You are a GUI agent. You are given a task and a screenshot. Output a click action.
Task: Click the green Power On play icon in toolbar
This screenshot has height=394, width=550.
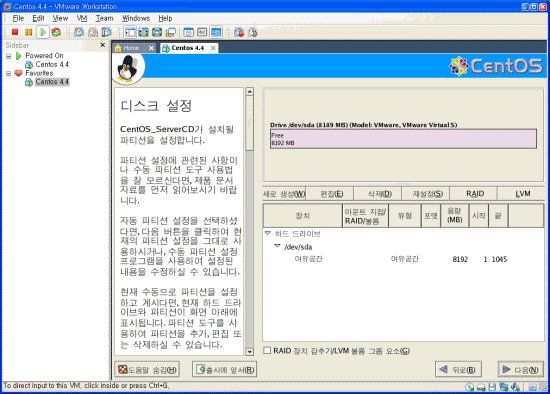43,32
